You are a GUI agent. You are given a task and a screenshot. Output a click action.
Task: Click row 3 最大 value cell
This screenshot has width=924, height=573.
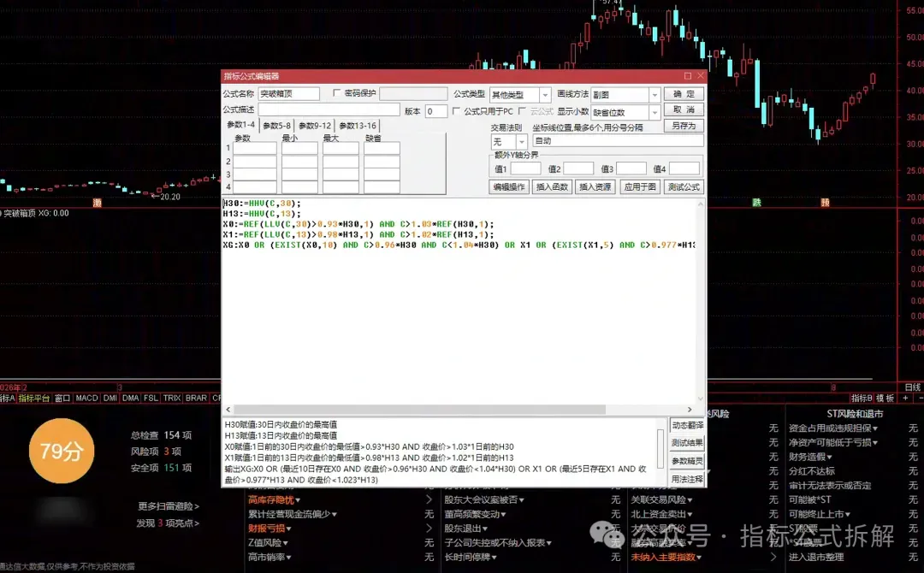coord(341,174)
